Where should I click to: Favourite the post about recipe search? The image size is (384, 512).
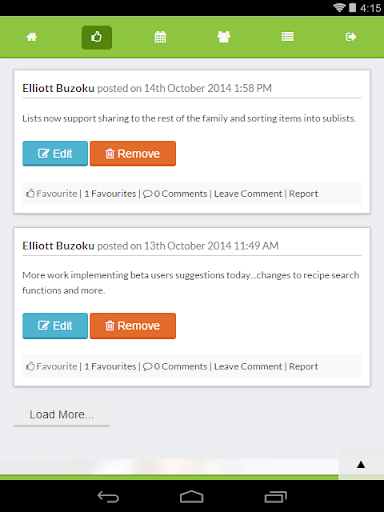click(52, 366)
